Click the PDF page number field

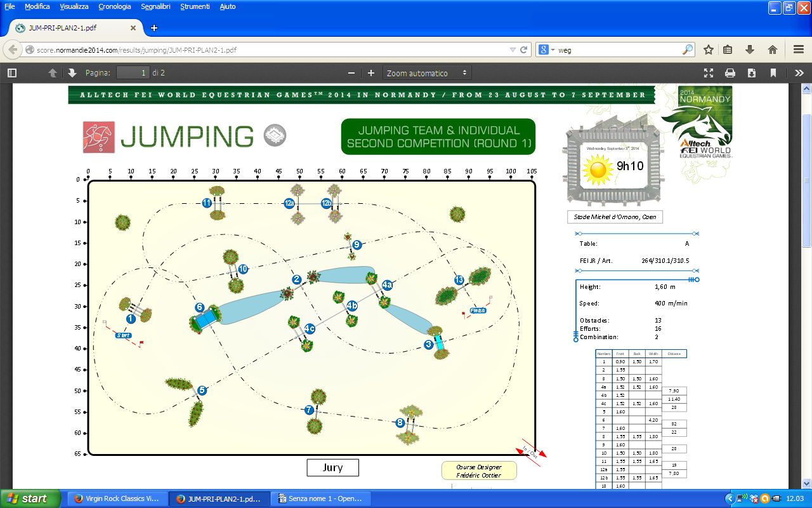[x=133, y=73]
